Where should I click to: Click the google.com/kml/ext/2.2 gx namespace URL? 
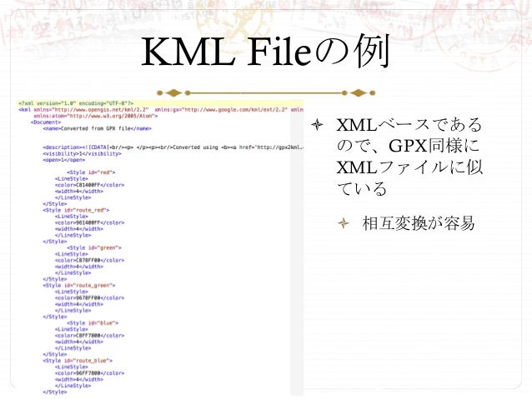(x=235, y=110)
